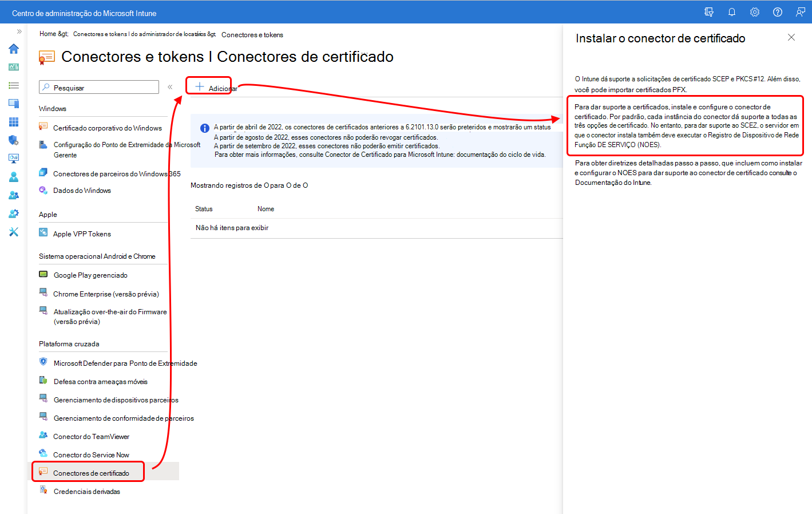Open Troubleshooting tools icon
812x514 pixels.
[14, 232]
